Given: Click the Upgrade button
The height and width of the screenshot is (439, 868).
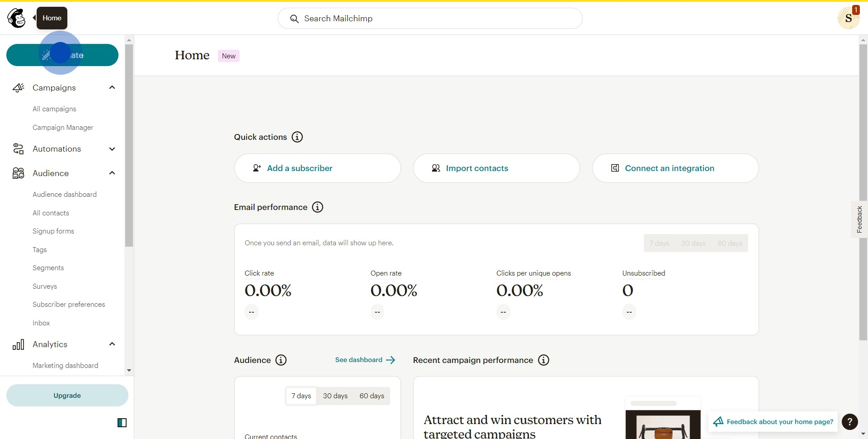Looking at the screenshot, I should tap(67, 396).
